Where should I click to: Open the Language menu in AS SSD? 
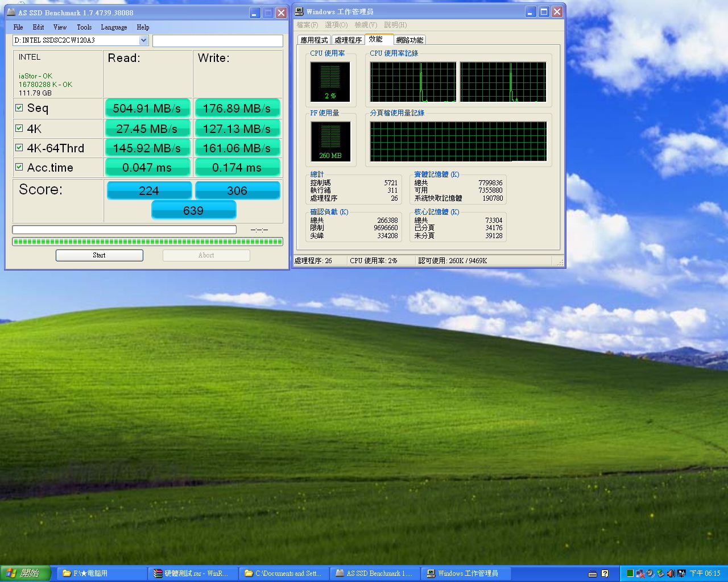tap(114, 27)
